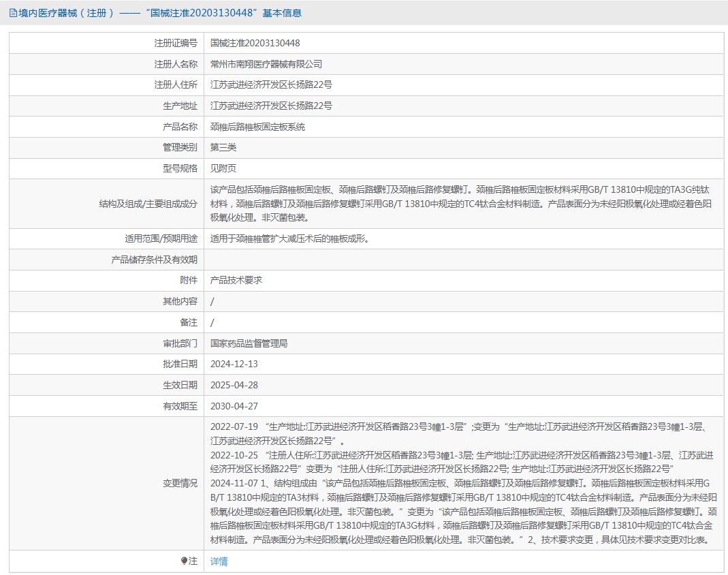Click the 见附页 model specification value
Viewport: 728px width, 575px height.
click(223, 168)
